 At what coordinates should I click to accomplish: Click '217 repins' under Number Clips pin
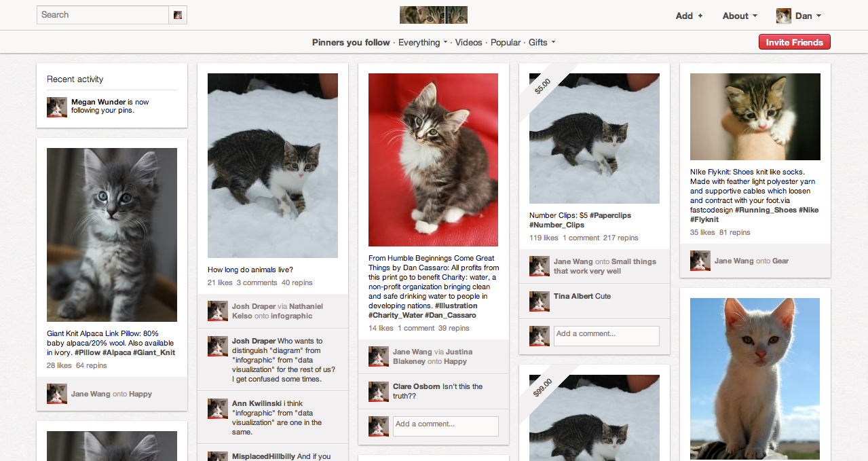pyautogui.click(x=621, y=238)
